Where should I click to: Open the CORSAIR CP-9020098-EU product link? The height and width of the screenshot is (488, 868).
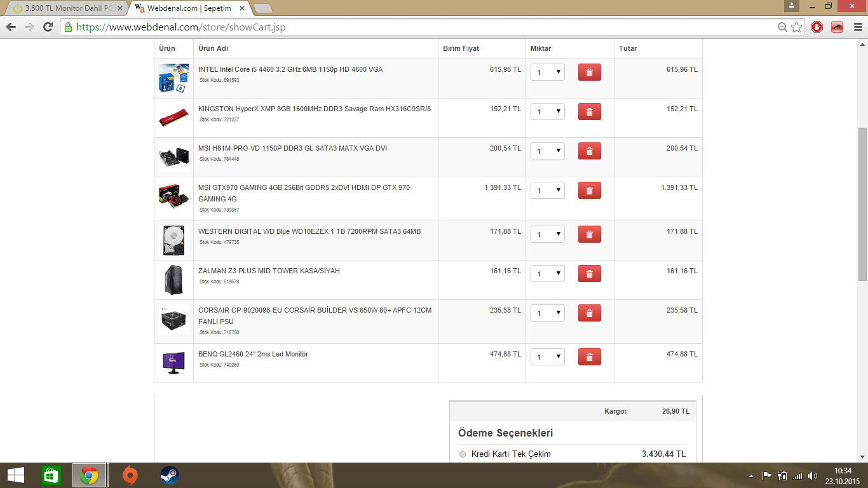click(x=315, y=316)
